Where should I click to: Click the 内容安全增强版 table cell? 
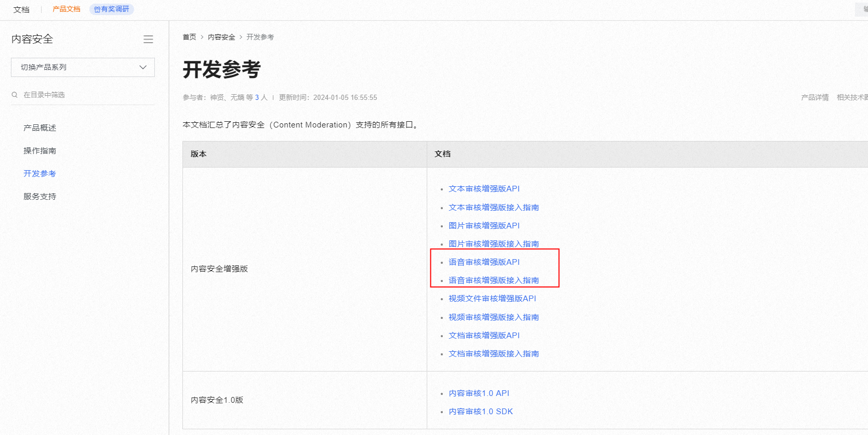305,269
